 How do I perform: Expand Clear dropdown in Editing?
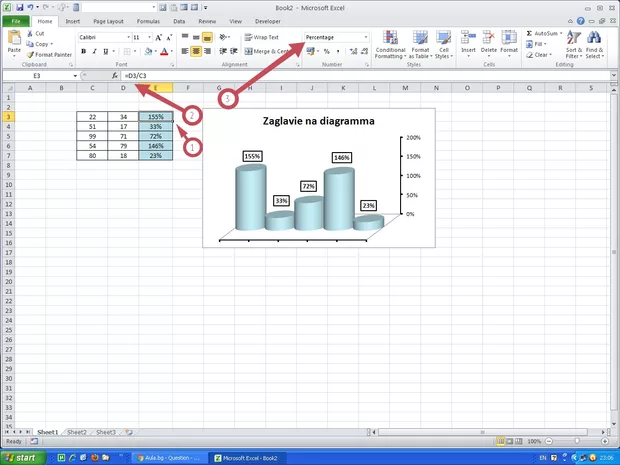550,55
